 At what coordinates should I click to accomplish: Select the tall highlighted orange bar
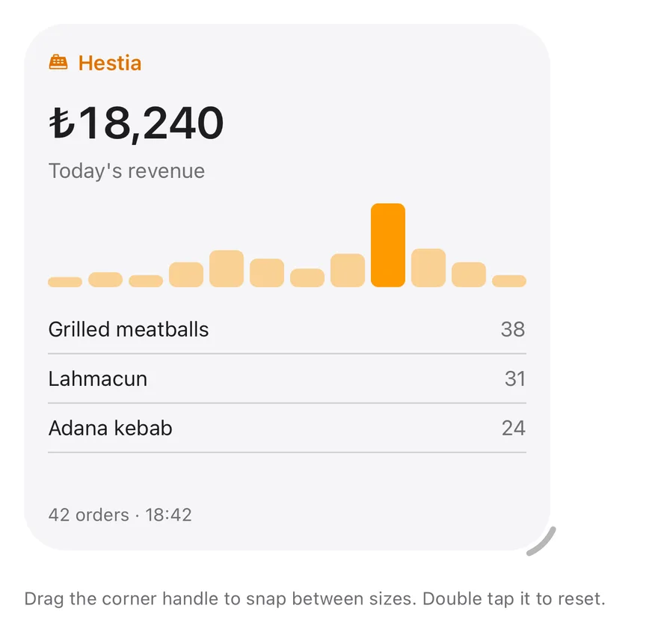point(388,245)
